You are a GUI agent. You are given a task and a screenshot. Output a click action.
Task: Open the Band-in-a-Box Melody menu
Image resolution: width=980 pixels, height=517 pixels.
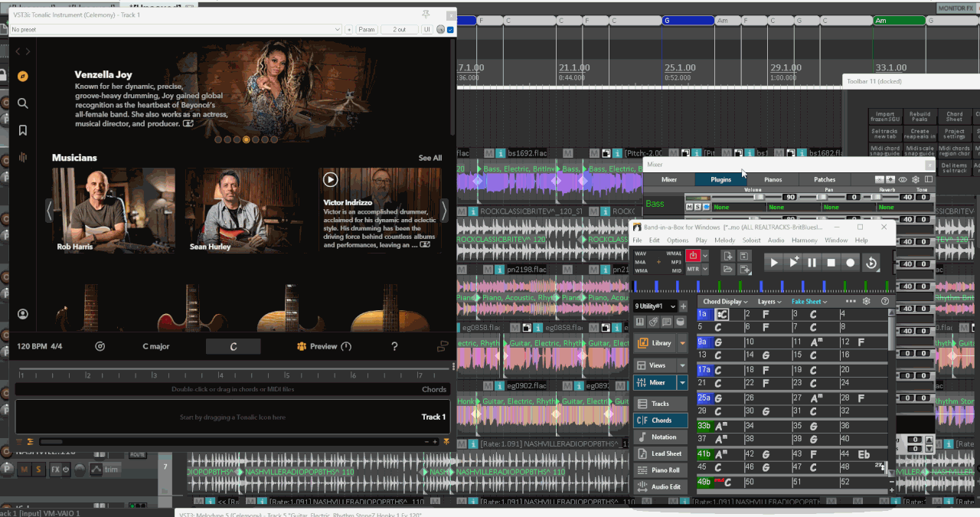pos(724,241)
